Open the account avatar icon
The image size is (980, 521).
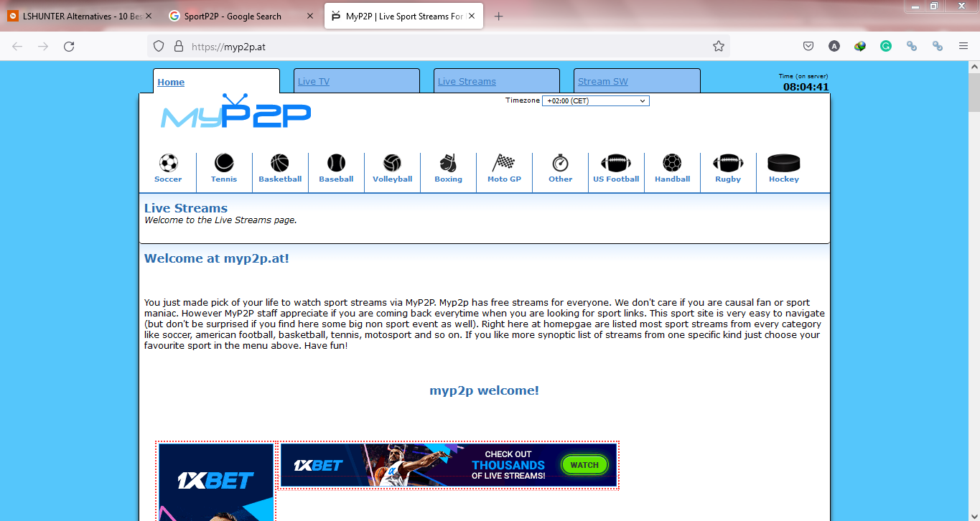point(834,46)
